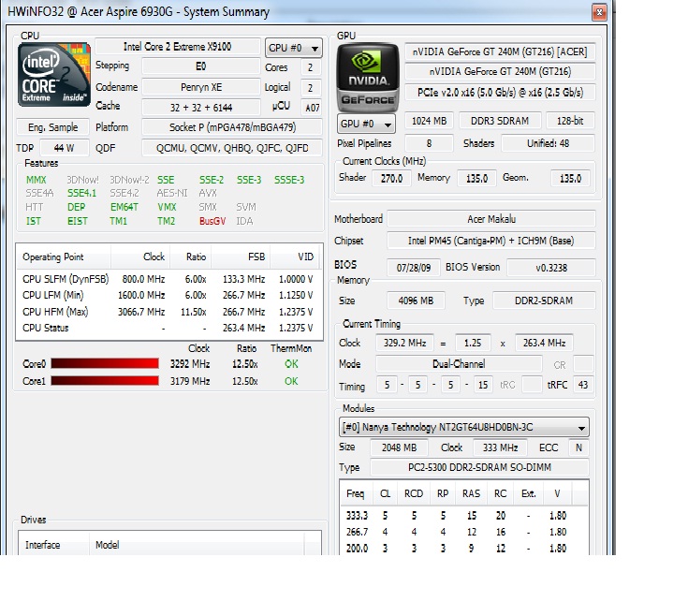
Task: Click the VMX feature label
Action: 167,207
